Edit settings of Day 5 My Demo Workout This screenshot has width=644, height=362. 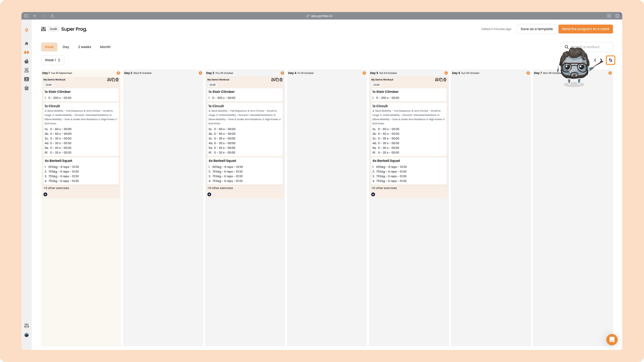pyautogui.click(x=437, y=79)
